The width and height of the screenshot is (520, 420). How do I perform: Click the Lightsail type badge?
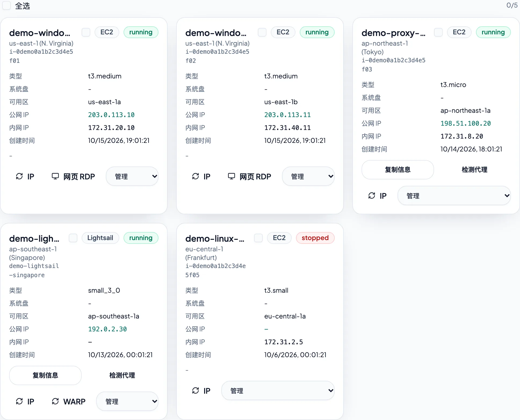pos(100,238)
